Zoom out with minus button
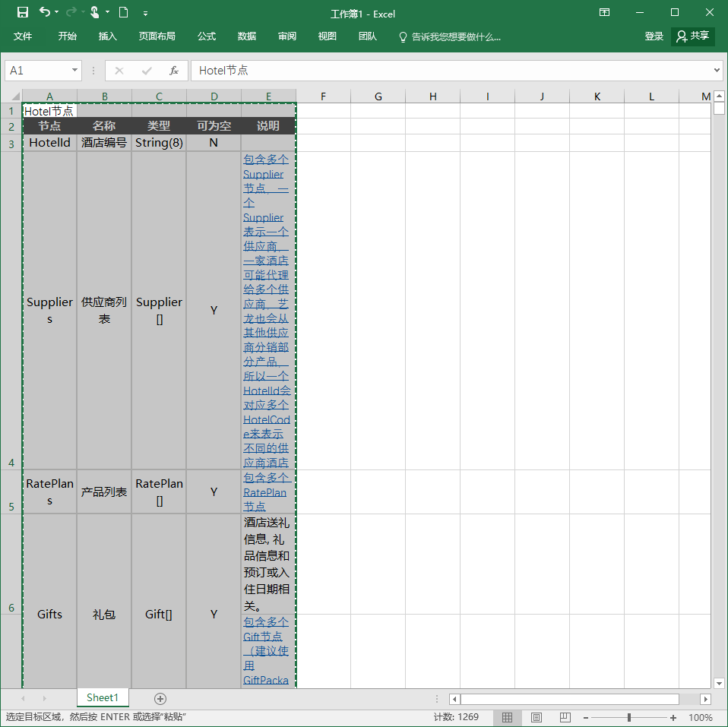The height and width of the screenshot is (727, 728). (x=586, y=718)
